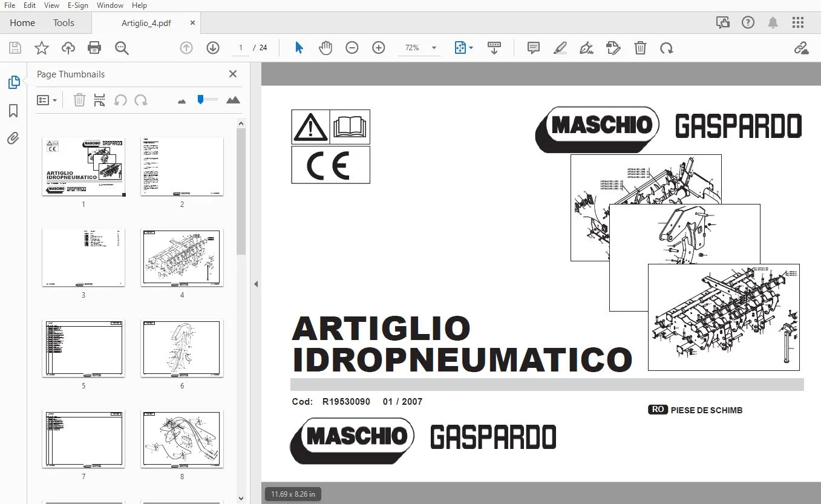The height and width of the screenshot is (504, 821).
Task: Show the Bookmarks pane
Action: click(13, 111)
